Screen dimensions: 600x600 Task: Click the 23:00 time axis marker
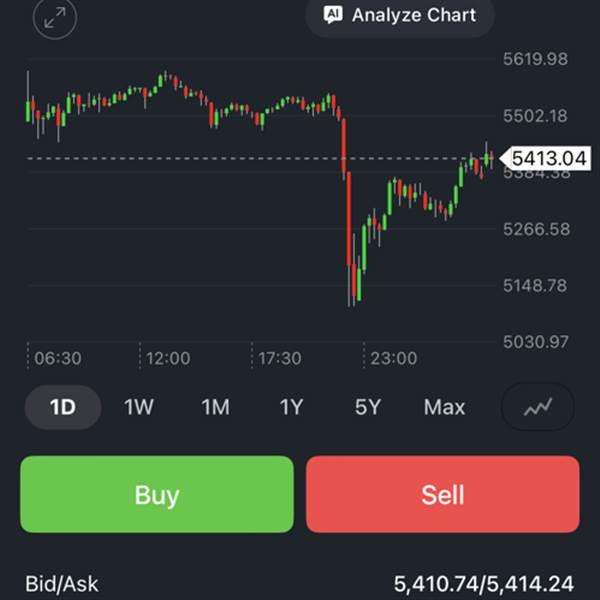[394, 359]
